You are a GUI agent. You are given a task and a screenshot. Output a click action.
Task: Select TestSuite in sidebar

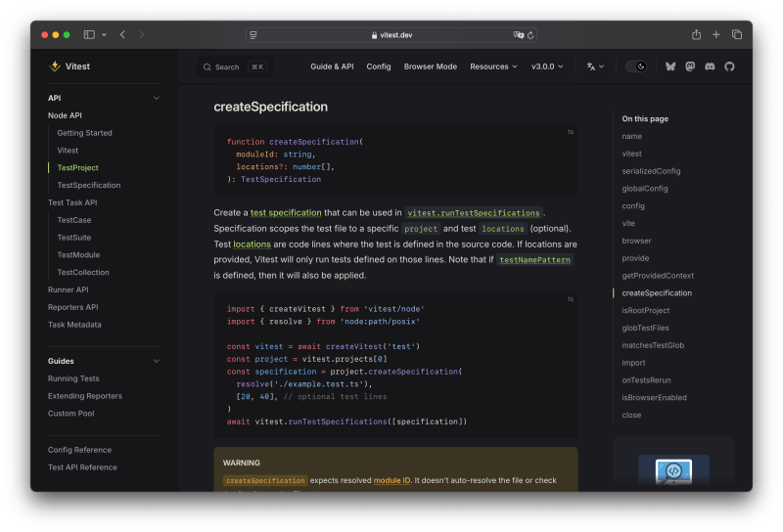[x=74, y=238]
